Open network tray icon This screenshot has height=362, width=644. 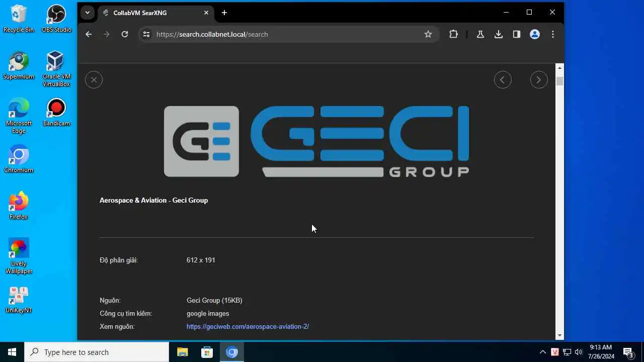[x=567, y=352]
